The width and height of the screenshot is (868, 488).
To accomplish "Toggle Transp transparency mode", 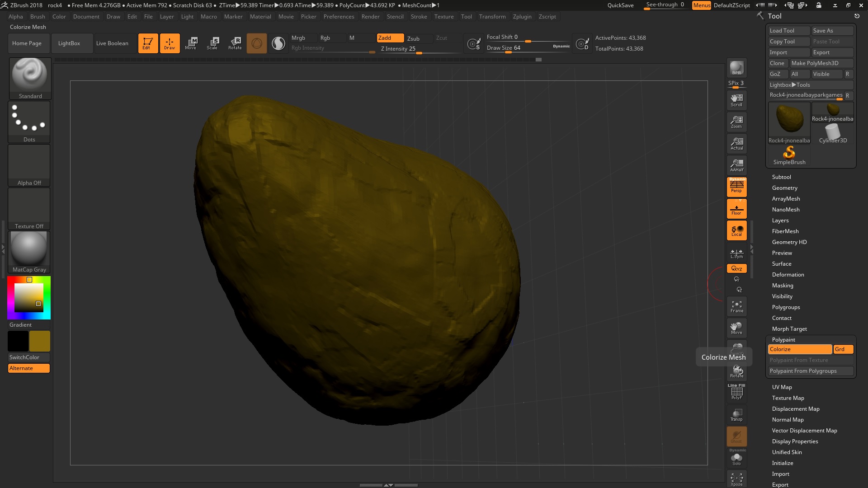I will pyautogui.click(x=736, y=415).
